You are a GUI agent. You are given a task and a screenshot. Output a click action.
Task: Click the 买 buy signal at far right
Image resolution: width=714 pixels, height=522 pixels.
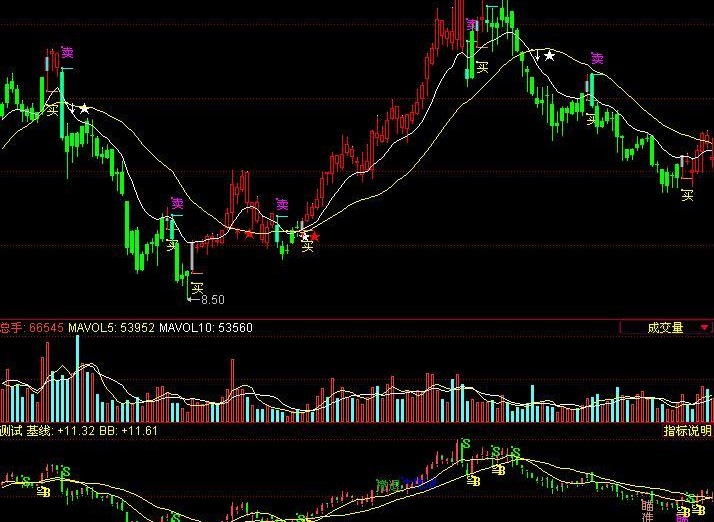tap(687, 195)
